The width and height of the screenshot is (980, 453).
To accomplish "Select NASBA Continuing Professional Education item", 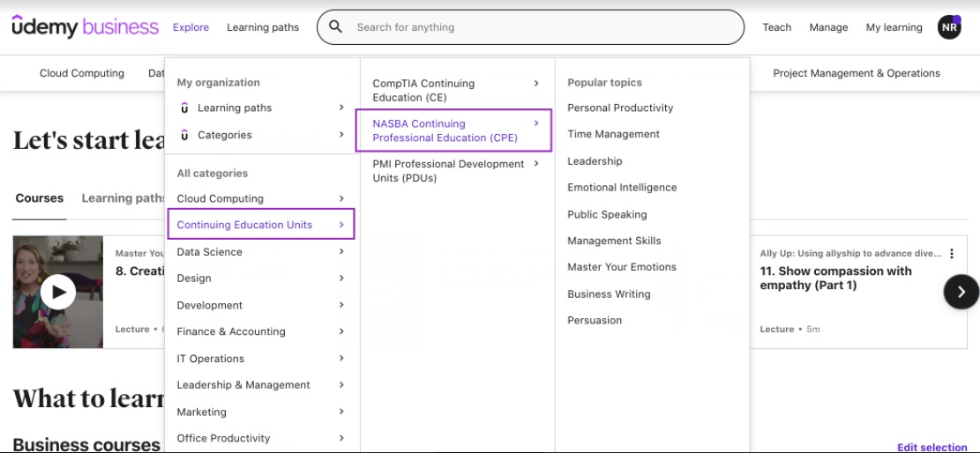I will 445,130.
